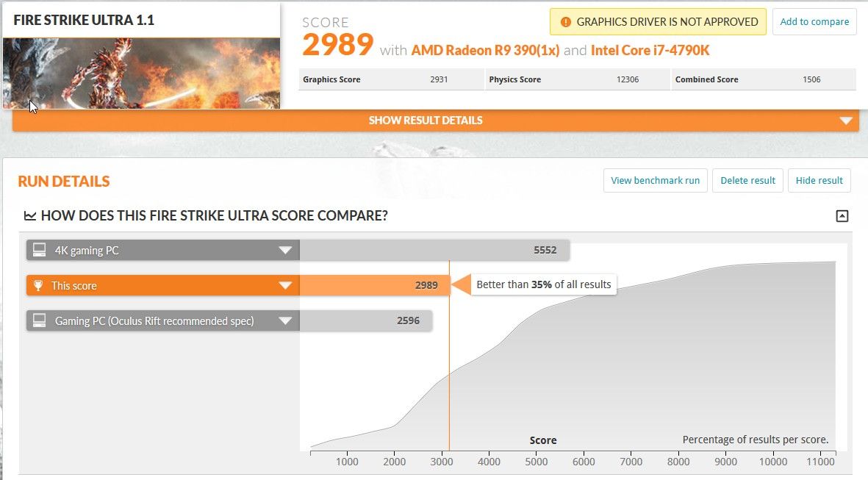868x480 pixels.
Task: Click the 5552 score bar value
Action: click(545, 250)
